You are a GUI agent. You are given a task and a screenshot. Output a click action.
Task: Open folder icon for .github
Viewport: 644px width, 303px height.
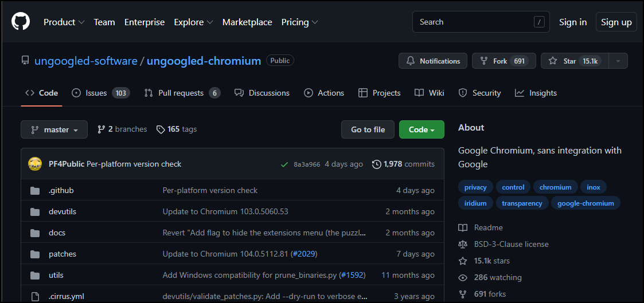pyautogui.click(x=35, y=191)
